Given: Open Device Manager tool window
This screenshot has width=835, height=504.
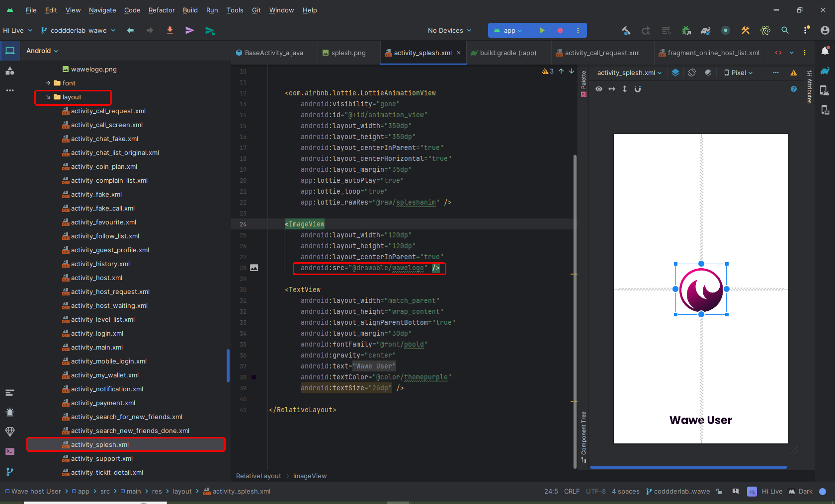Looking at the screenshot, I should (825, 90).
